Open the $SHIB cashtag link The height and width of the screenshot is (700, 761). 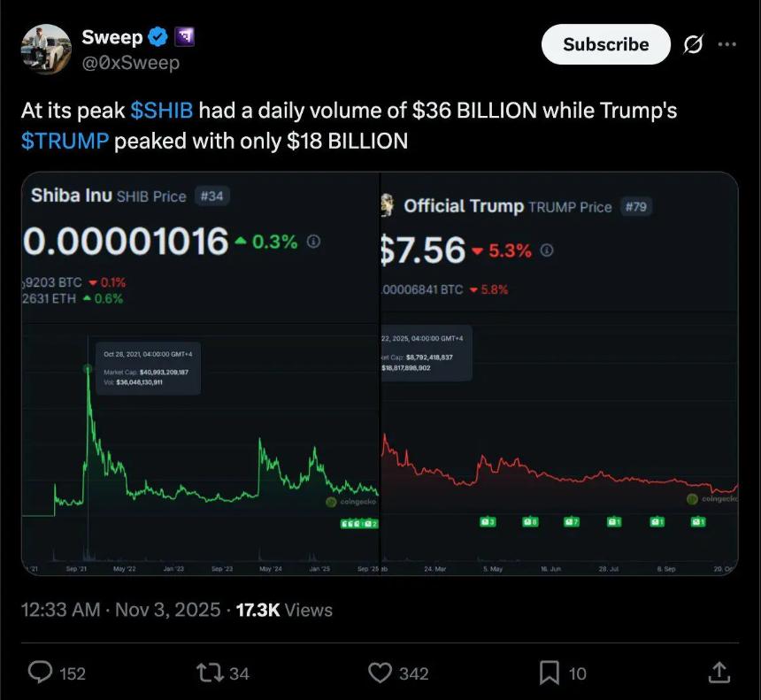coord(161,111)
